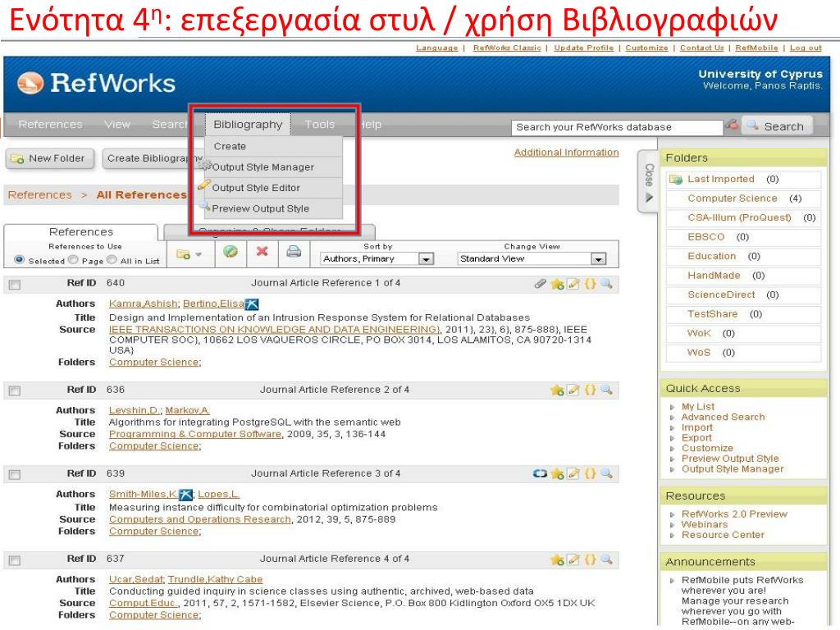Click the global edit green toolbar icon
This screenshot has width=840, height=630.
tap(231, 252)
